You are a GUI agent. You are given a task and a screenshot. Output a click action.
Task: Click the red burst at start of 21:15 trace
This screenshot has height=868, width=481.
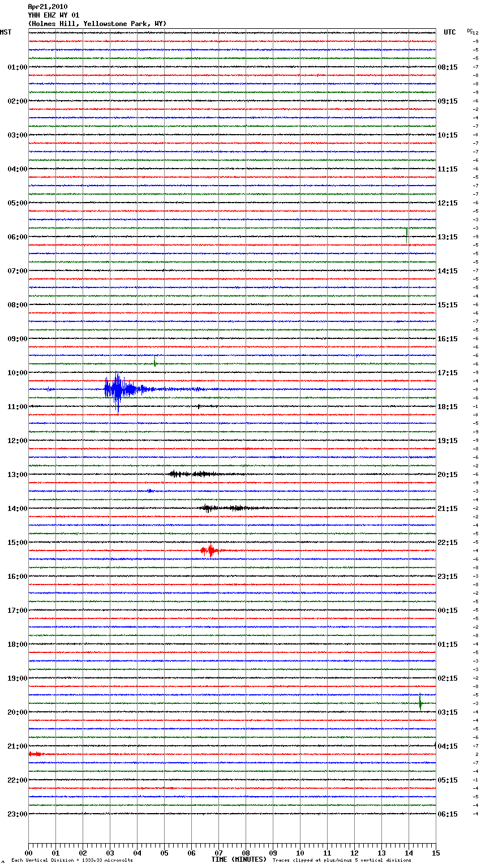36,754
